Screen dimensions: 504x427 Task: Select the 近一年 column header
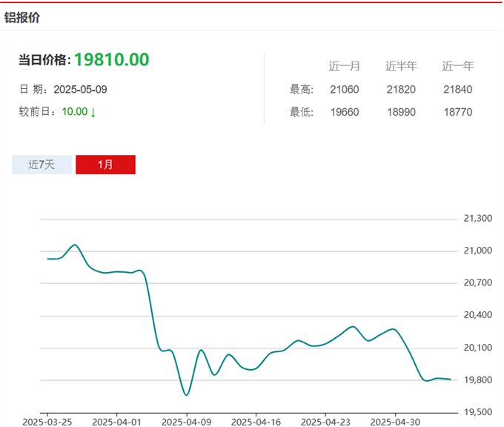click(x=457, y=66)
